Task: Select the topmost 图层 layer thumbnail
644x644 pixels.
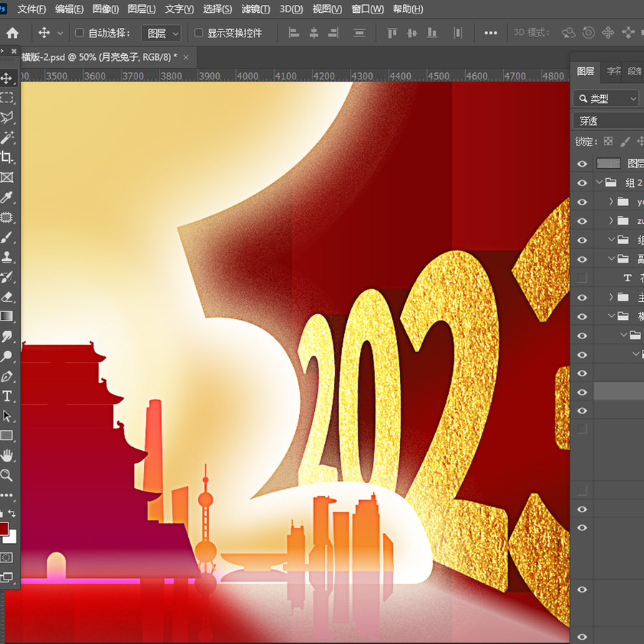Action: point(608,163)
